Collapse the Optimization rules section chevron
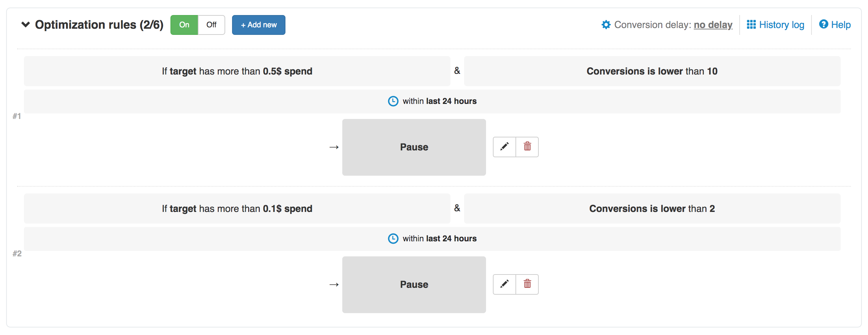The width and height of the screenshot is (868, 335). [x=26, y=25]
